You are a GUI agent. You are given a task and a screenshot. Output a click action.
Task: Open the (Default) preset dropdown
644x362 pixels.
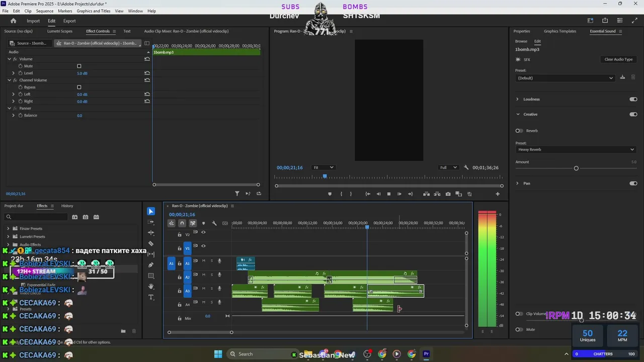point(566,78)
